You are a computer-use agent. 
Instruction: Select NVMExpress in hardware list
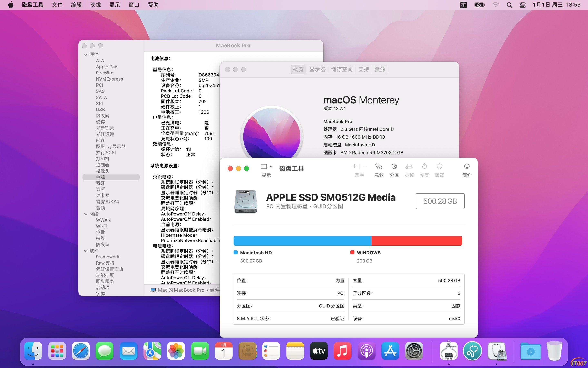(109, 79)
